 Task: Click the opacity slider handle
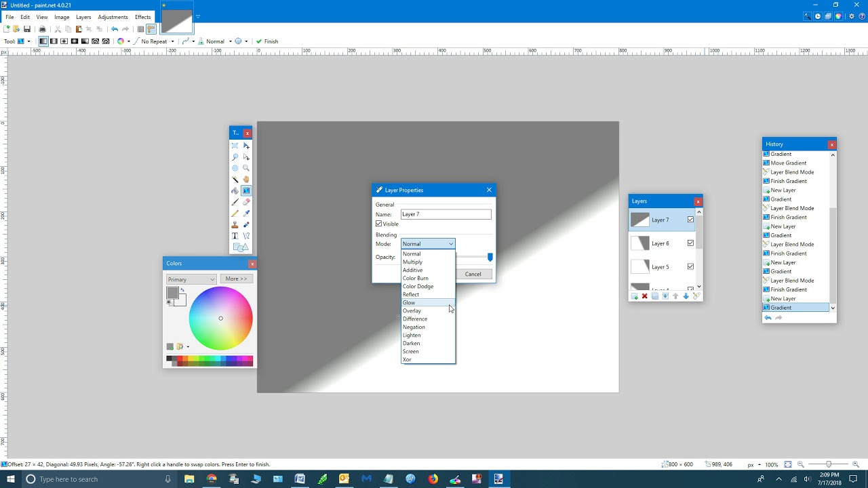(x=490, y=257)
